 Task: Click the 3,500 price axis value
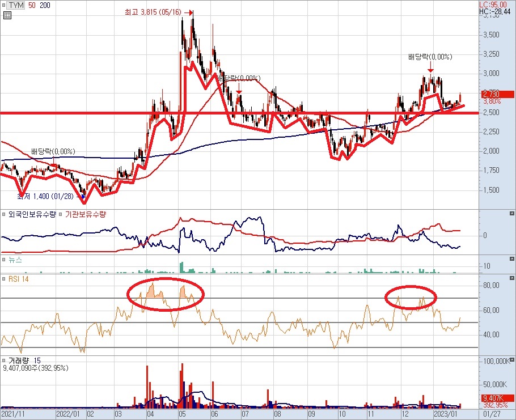491,35
